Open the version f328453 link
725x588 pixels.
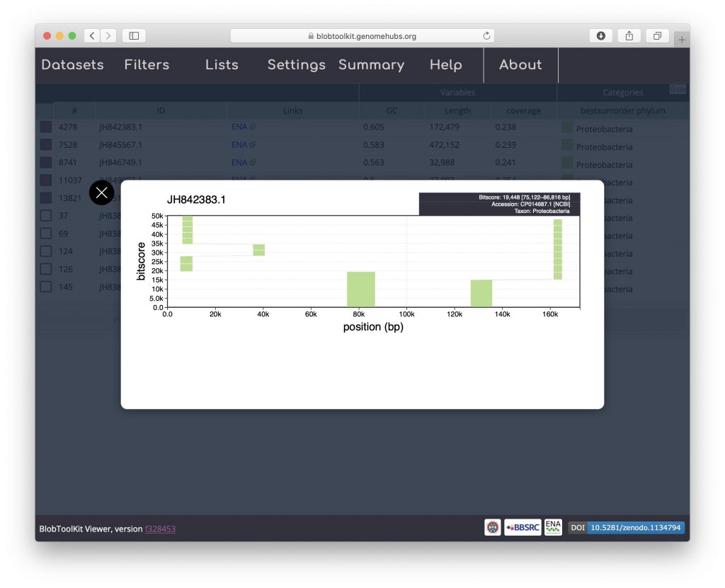[x=160, y=529]
